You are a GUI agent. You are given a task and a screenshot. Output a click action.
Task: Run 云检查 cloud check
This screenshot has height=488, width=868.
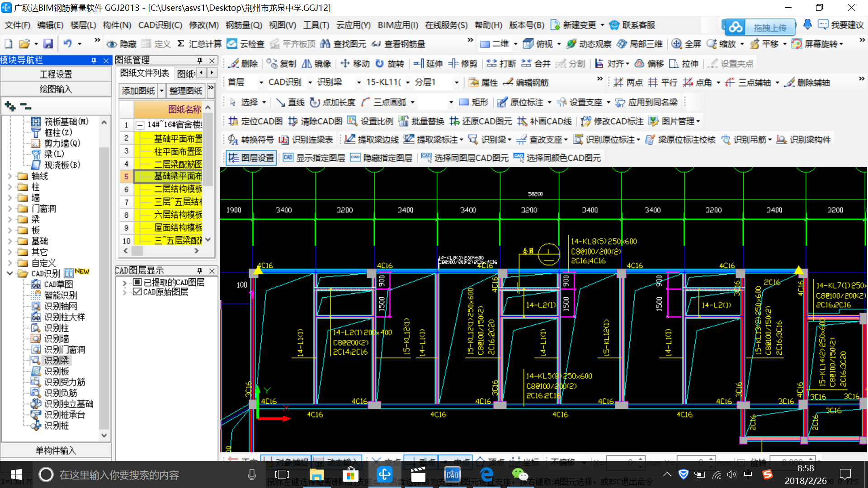[x=245, y=44]
